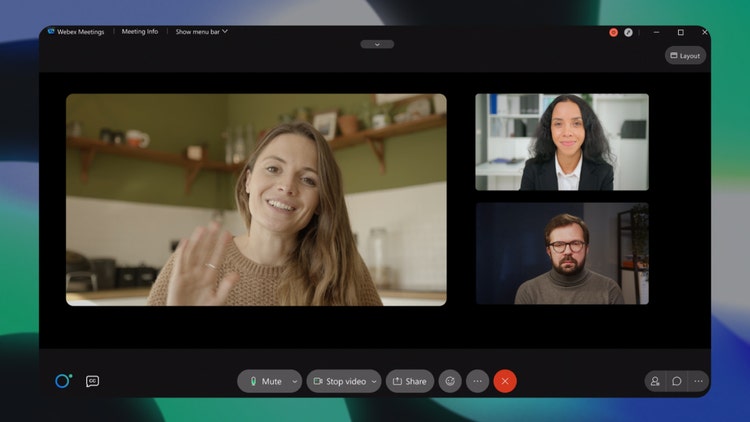Screen dimensions: 750x422
Task: Open the emoji reactions picker
Action: [x=450, y=381]
